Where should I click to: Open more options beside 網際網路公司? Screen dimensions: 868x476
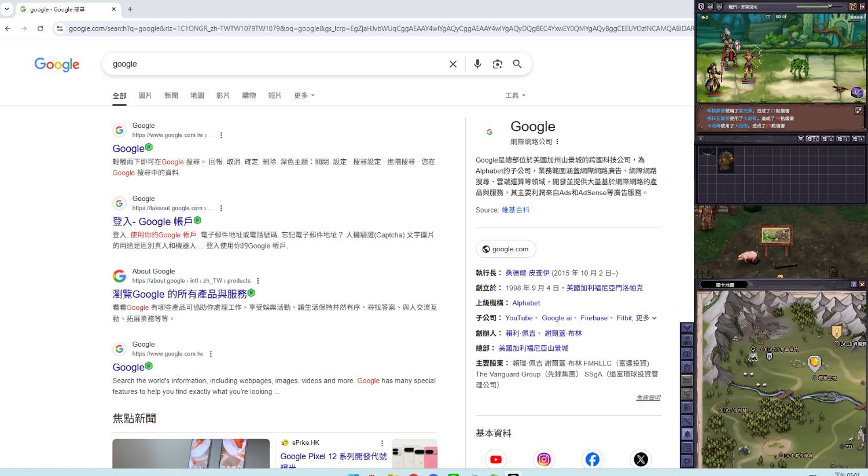pyautogui.click(x=557, y=142)
